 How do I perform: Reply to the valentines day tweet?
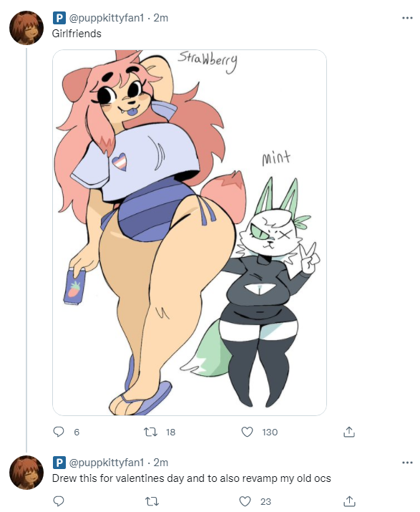coord(59,501)
